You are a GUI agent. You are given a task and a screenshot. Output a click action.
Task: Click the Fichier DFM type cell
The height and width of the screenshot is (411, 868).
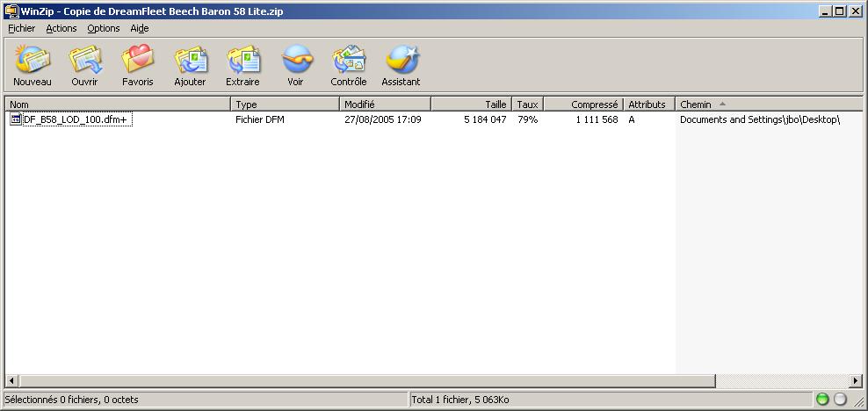click(260, 119)
